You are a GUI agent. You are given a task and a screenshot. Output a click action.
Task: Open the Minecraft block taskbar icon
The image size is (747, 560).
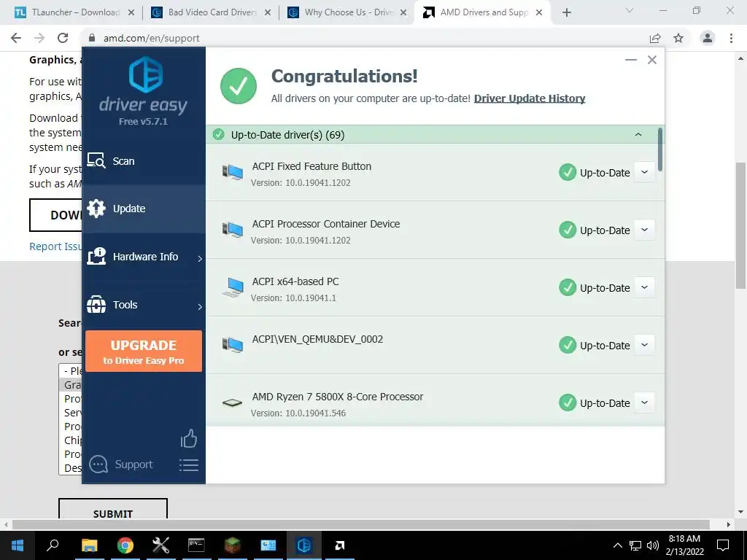point(233,545)
